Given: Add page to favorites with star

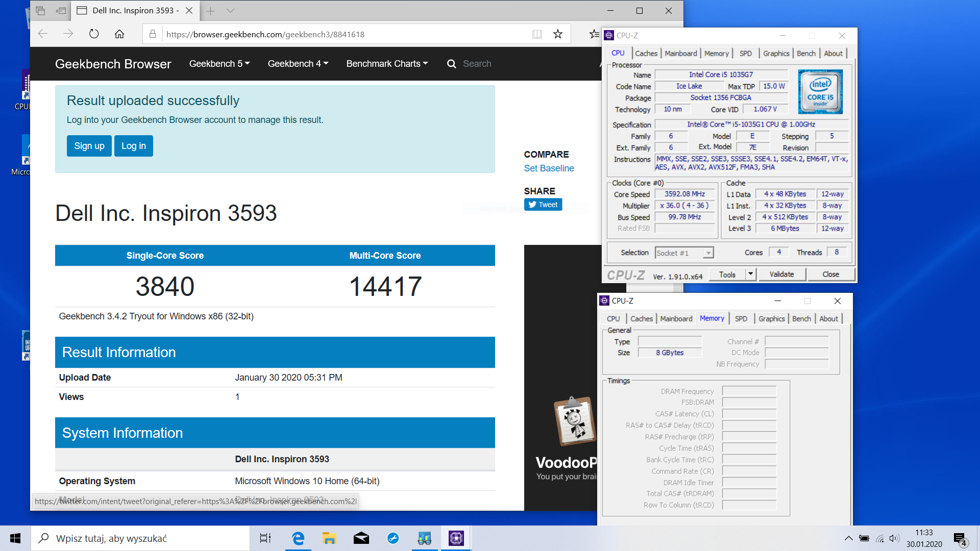Looking at the screenshot, I should point(558,34).
